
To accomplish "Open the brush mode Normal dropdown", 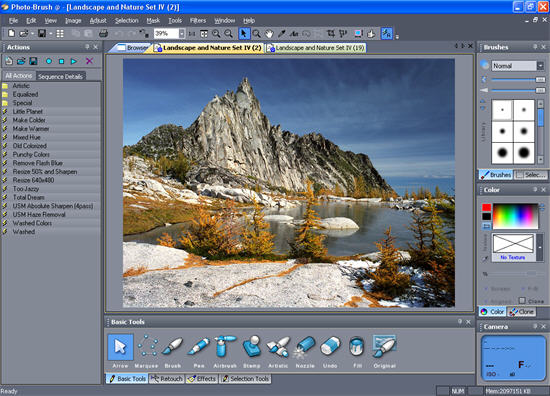I will point(541,66).
